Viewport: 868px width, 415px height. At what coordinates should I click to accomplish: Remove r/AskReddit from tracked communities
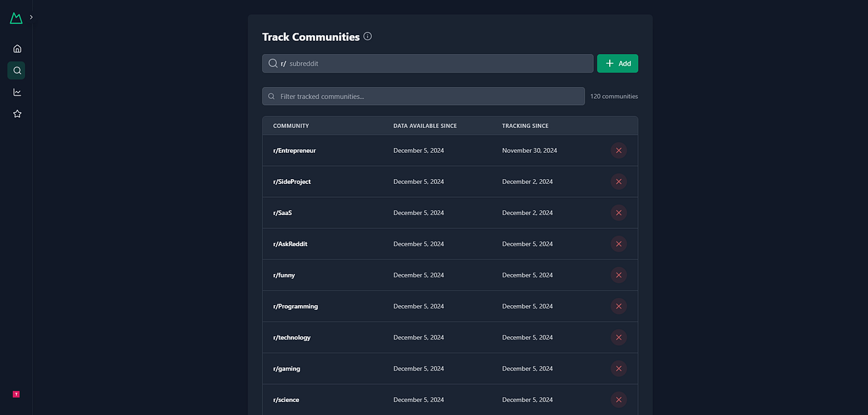coord(619,243)
